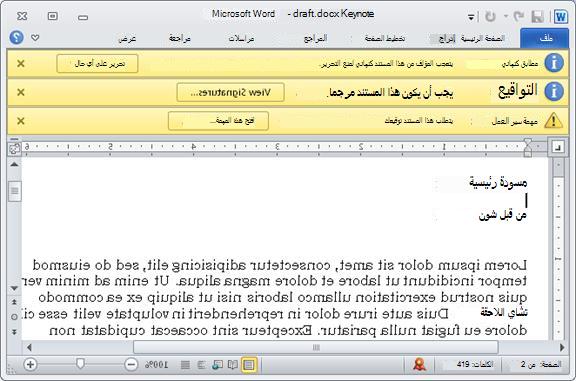The width and height of the screenshot is (576, 381).
Task: Click Next Page double-arrow button
Action: point(14,332)
